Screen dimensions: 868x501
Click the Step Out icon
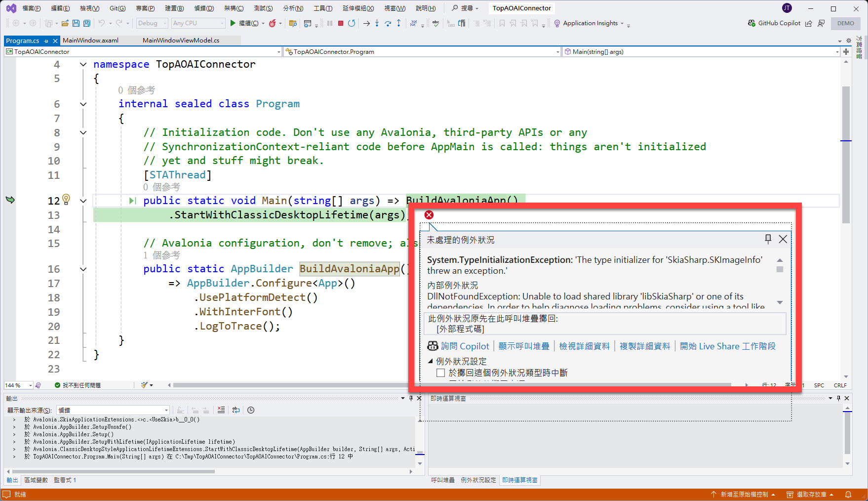398,23
